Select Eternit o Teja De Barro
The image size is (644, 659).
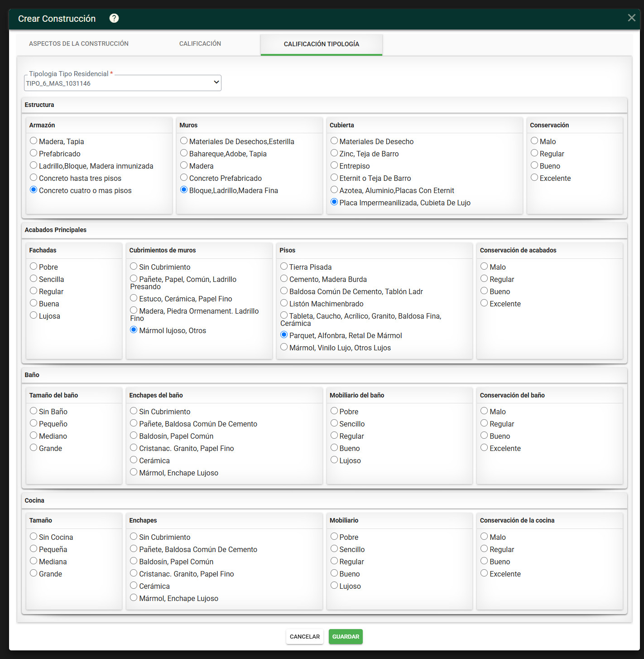(334, 178)
